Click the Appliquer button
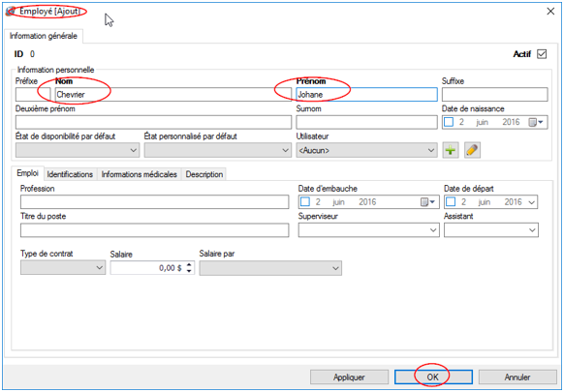The width and height of the screenshot is (564, 392). click(349, 377)
